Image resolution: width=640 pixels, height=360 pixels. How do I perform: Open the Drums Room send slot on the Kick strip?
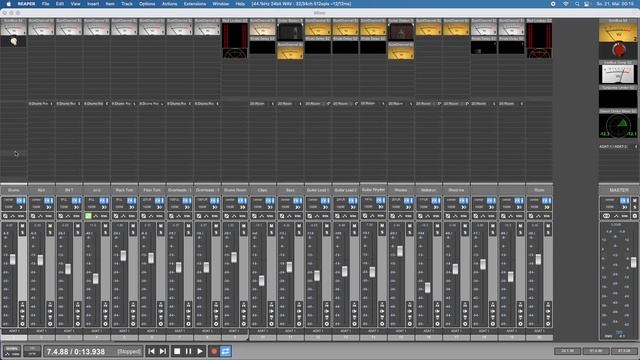tap(41, 104)
